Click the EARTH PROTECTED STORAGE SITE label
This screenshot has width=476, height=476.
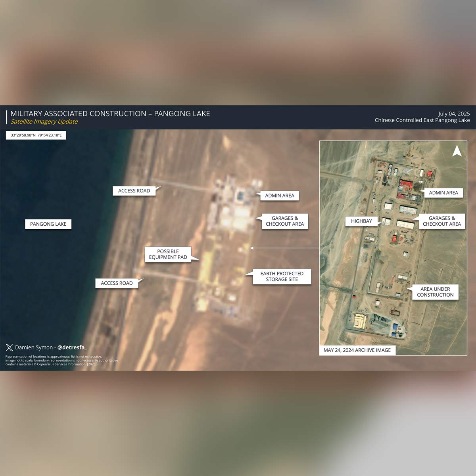pyautogui.click(x=282, y=276)
